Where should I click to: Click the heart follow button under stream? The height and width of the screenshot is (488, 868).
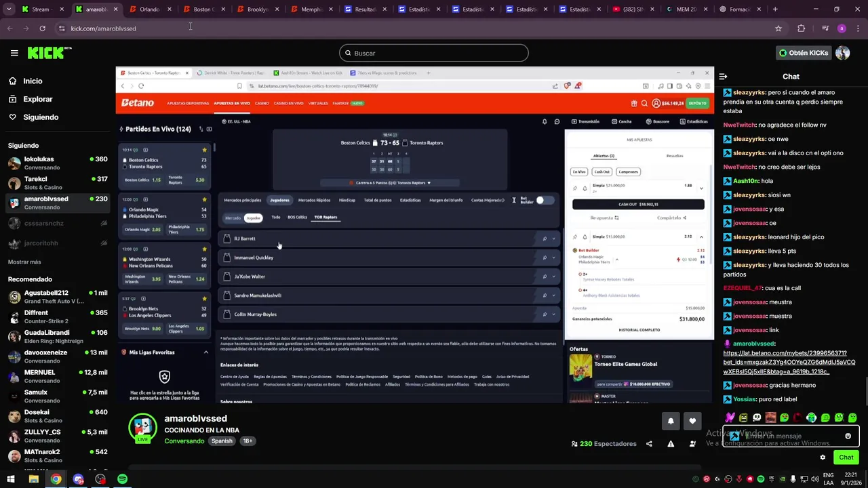click(692, 421)
